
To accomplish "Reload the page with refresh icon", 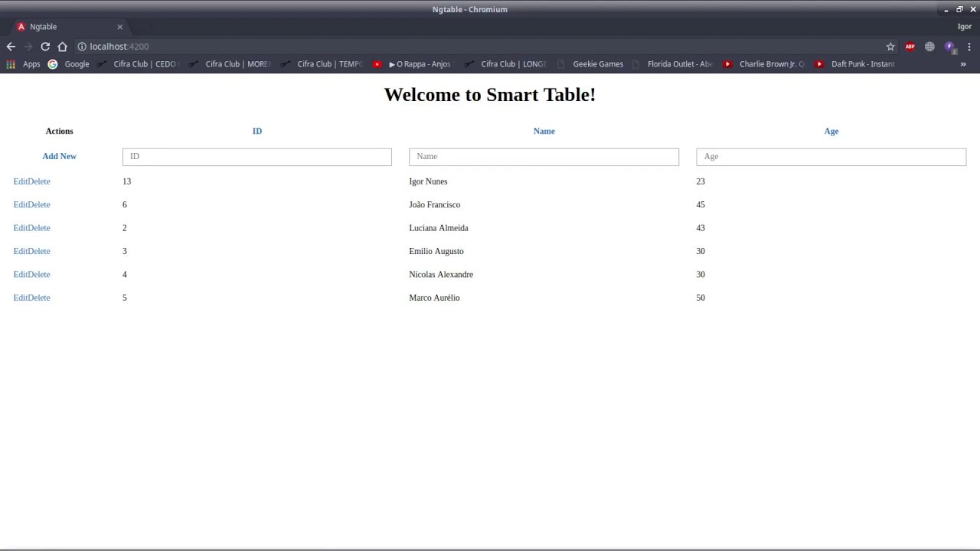I will pos(45,47).
